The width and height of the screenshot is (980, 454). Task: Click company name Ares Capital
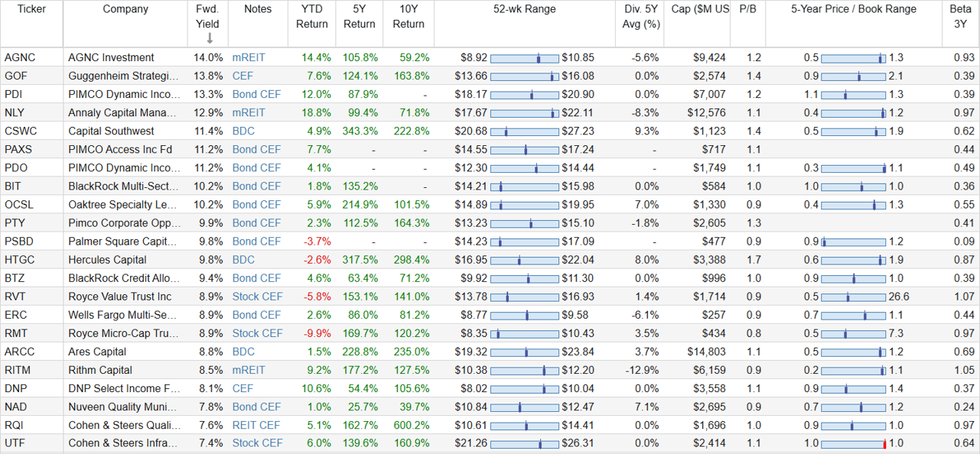[97, 352]
